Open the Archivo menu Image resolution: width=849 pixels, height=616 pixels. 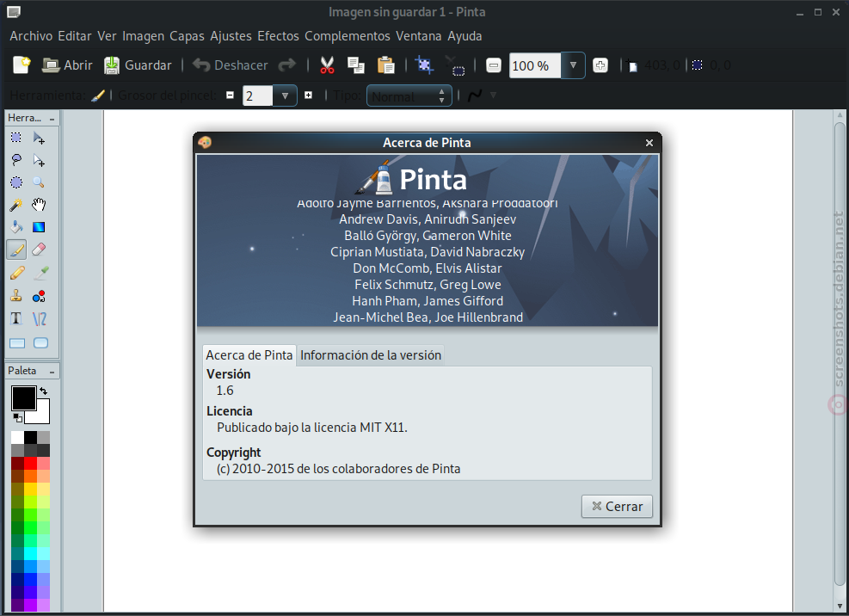(x=31, y=36)
